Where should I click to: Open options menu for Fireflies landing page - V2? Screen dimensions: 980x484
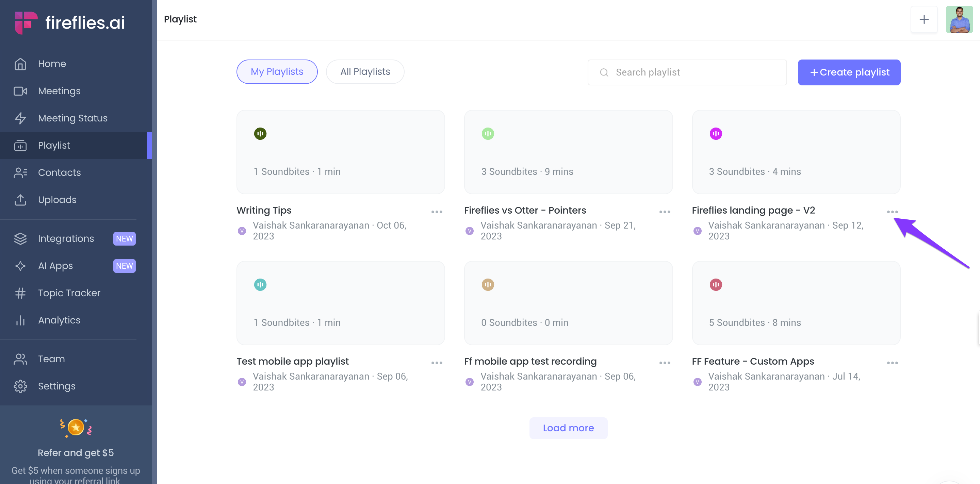[892, 212]
